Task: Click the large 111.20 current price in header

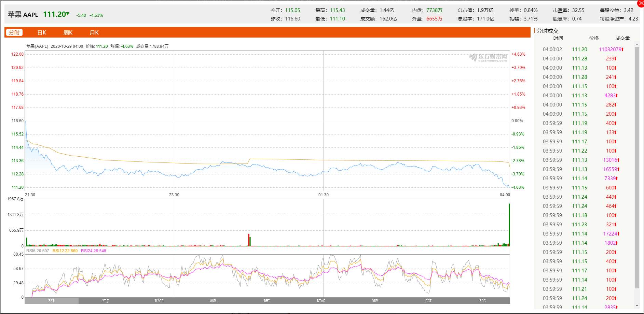Action: [x=55, y=14]
